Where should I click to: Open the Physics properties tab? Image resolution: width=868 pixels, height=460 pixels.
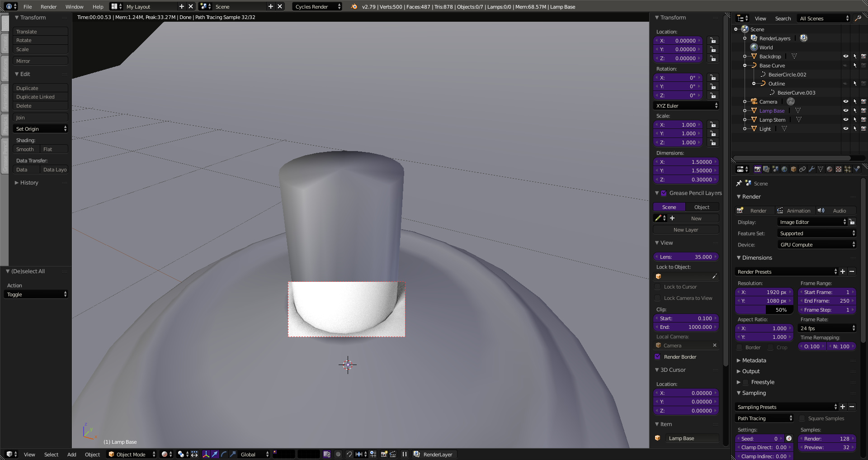857,169
